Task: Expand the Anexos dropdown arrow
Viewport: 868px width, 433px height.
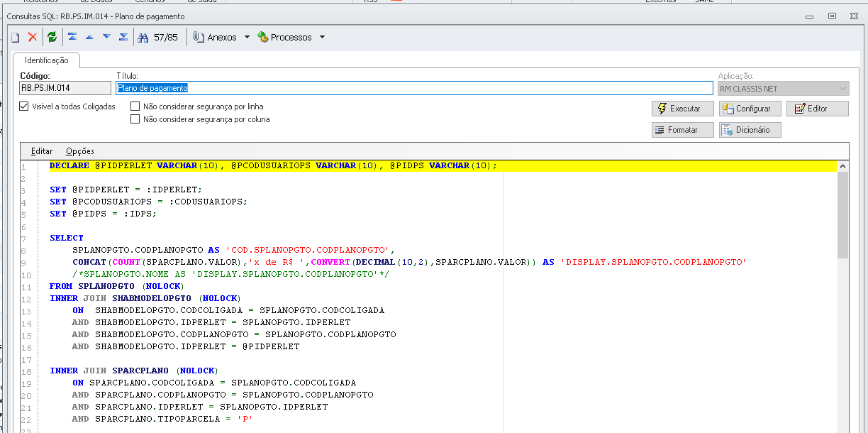Action: pyautogui.click(x=247, y=37)
